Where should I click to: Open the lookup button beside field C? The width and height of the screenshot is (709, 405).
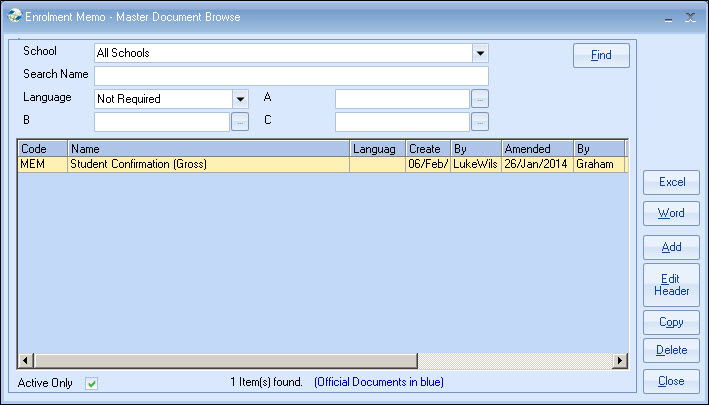(x=480, y=122)
